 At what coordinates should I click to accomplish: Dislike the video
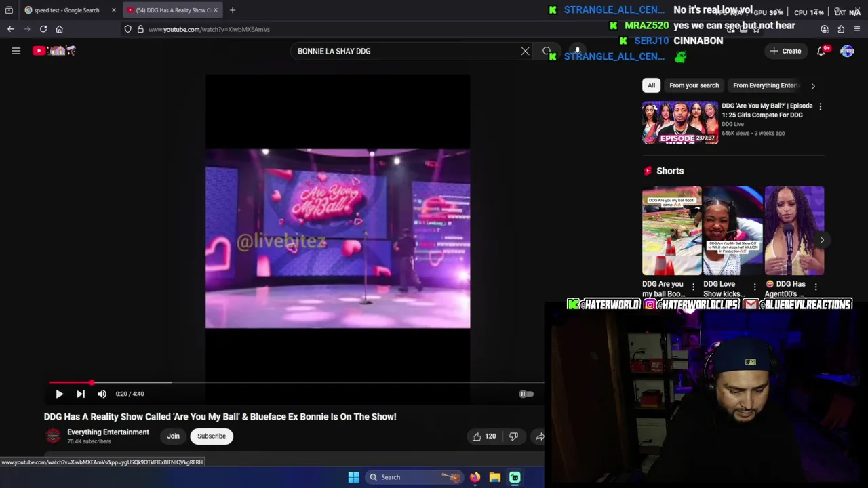513,436
